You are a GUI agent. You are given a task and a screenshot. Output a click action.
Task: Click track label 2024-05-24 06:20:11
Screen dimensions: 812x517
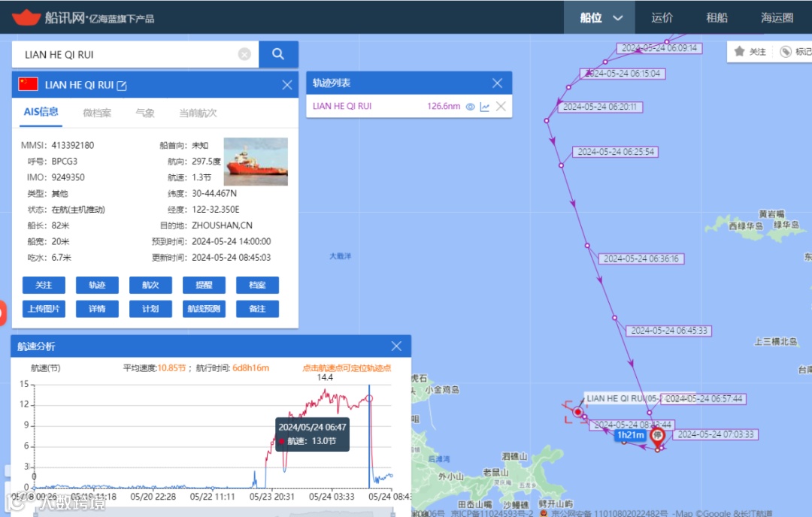click(x=600, y=107)
